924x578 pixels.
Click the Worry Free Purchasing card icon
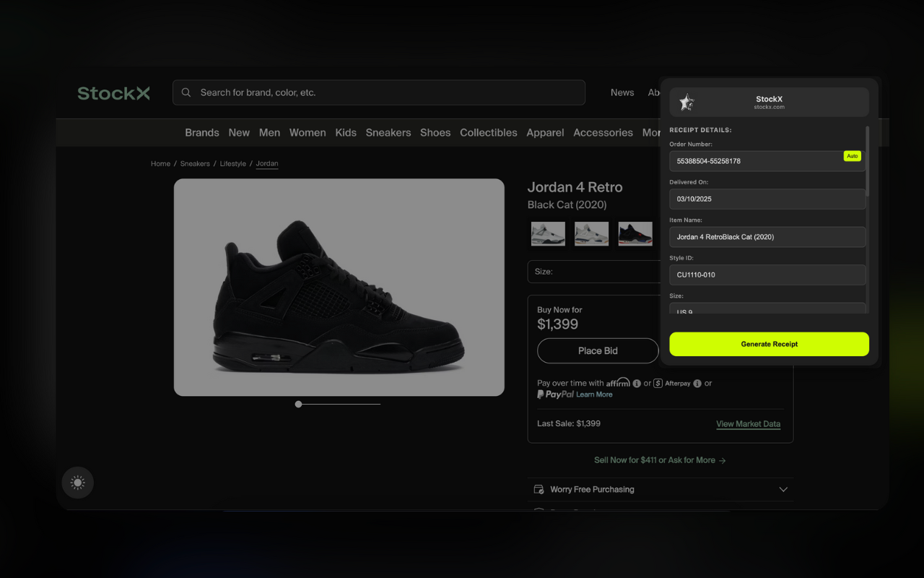click(539, 489)
